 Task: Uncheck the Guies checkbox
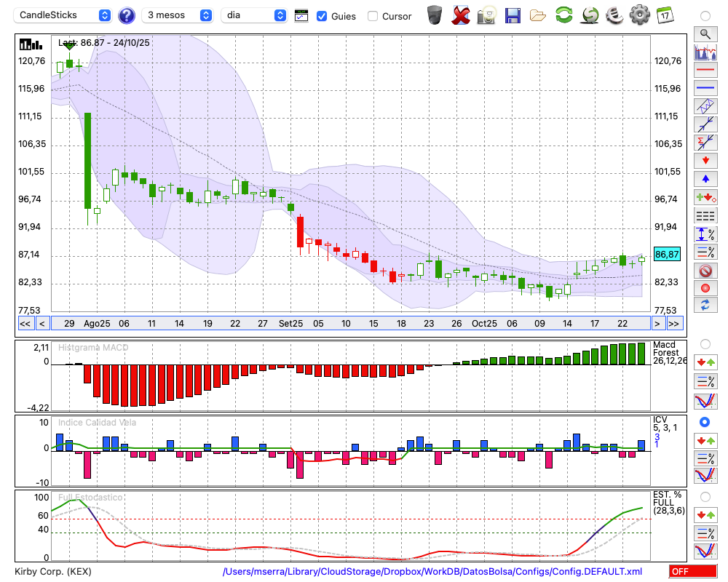(x=322, y=16)
